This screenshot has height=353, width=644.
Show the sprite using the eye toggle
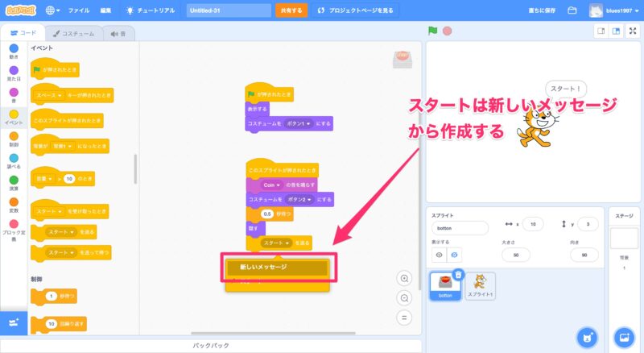(x=440, y=255)
